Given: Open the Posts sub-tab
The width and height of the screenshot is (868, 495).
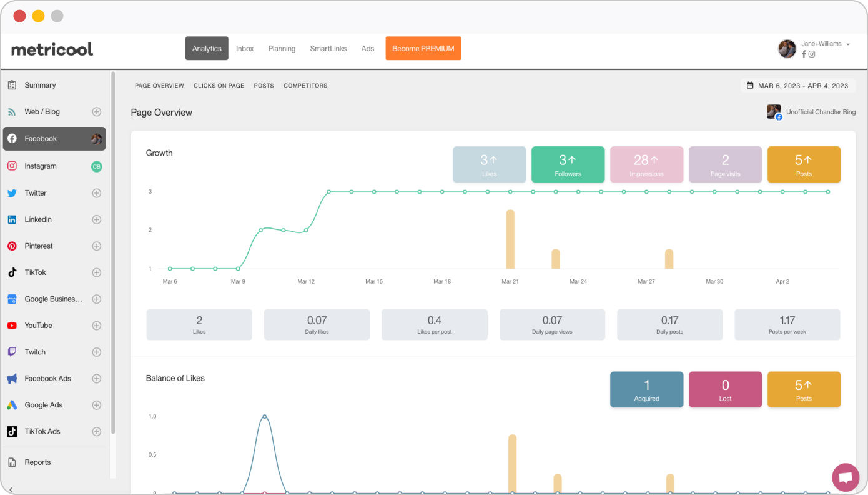Looking at the screenshot, I should click(x=264, y=86).
